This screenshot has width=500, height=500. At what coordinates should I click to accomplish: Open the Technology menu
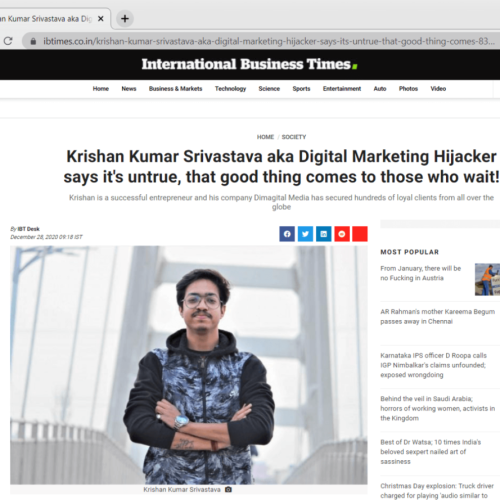pos(230,89)
